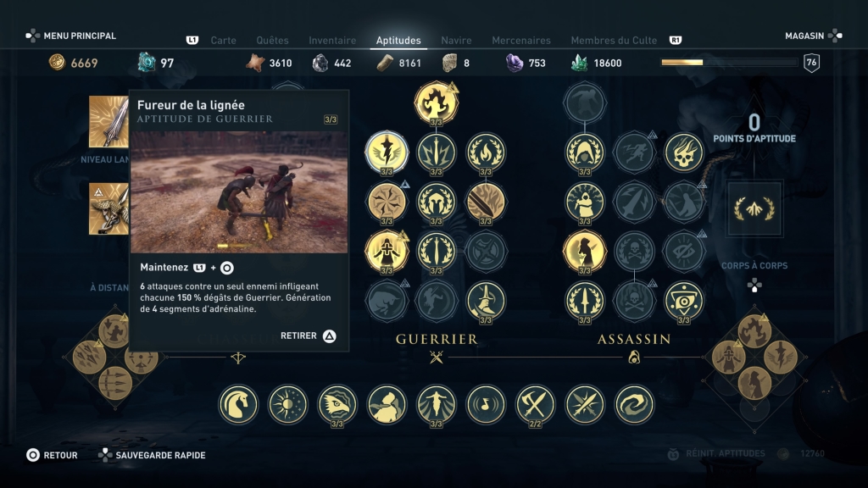This screenshot has height=488, width=868.
Task: Switch to the Quêtes tab
Action: pos(272,41)
